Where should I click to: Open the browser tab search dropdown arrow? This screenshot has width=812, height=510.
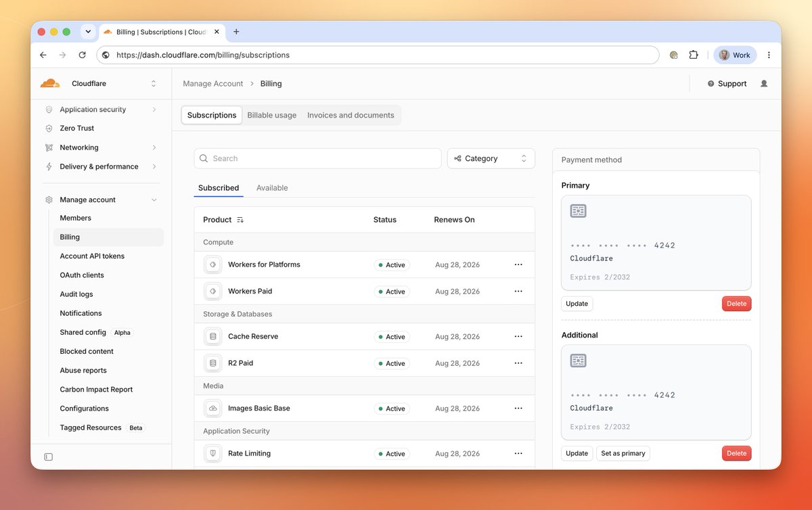(87, 32)
